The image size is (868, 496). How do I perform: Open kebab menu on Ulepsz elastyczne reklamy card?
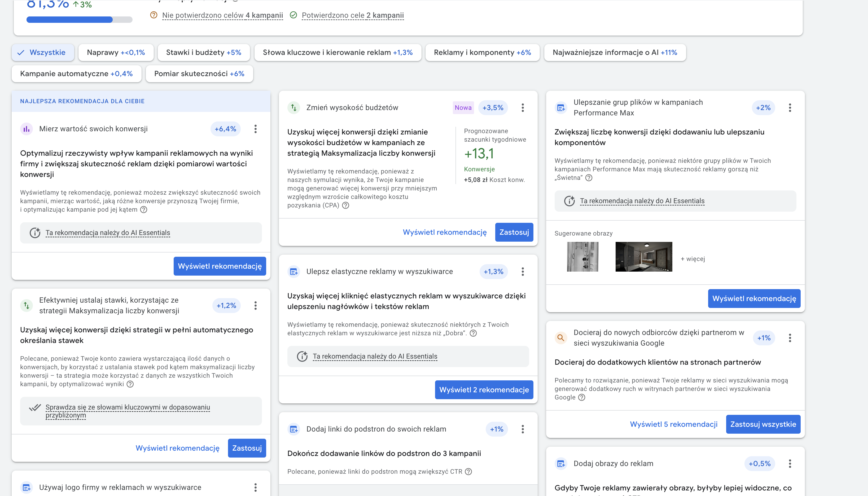pos(523,272)
